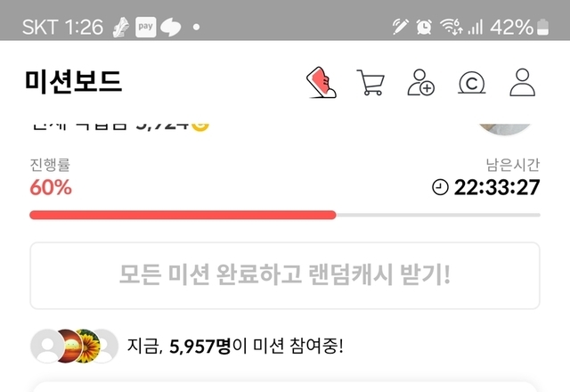Tap the 22:33:27 remaining time counter
The width and height of the screenshot is (570, 392).
[497, 187]
